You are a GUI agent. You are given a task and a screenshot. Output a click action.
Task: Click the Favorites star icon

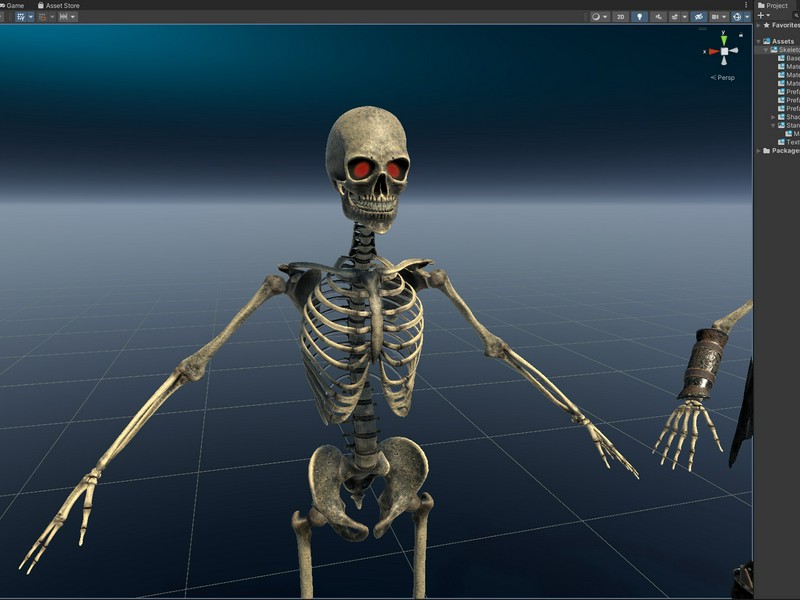click(x=766, y=25)
